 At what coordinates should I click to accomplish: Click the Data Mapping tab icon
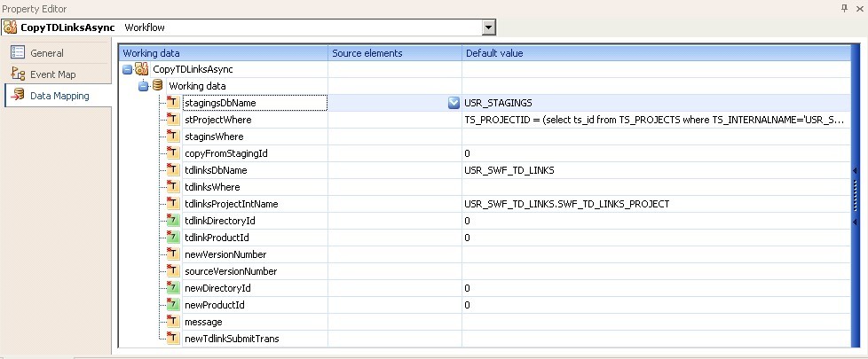pyautogui.click(x=18, y=95)
